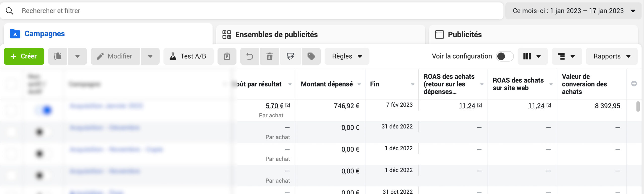Viewport: 644px width, 194px height.
Task: Click Valeur de conversion des achats header
Action: 584,84
